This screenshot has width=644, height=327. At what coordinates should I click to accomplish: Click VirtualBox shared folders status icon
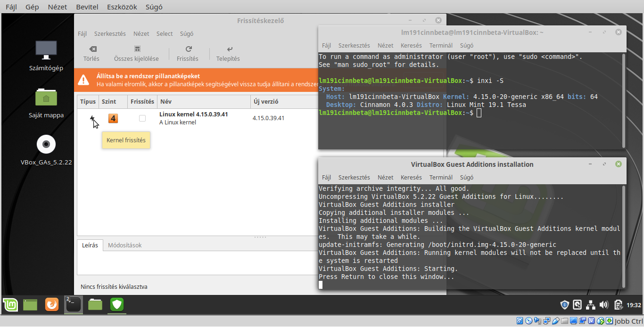(564, 321)
